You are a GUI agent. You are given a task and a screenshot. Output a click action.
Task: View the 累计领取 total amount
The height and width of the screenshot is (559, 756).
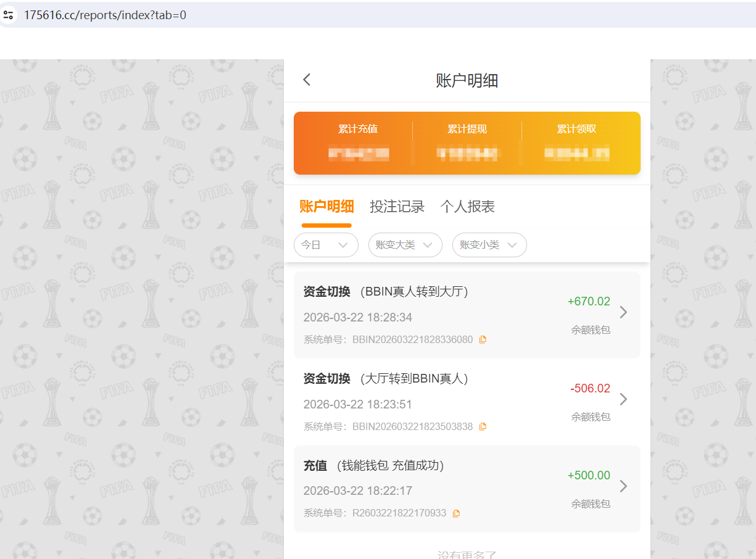click(x=576, y=154)
